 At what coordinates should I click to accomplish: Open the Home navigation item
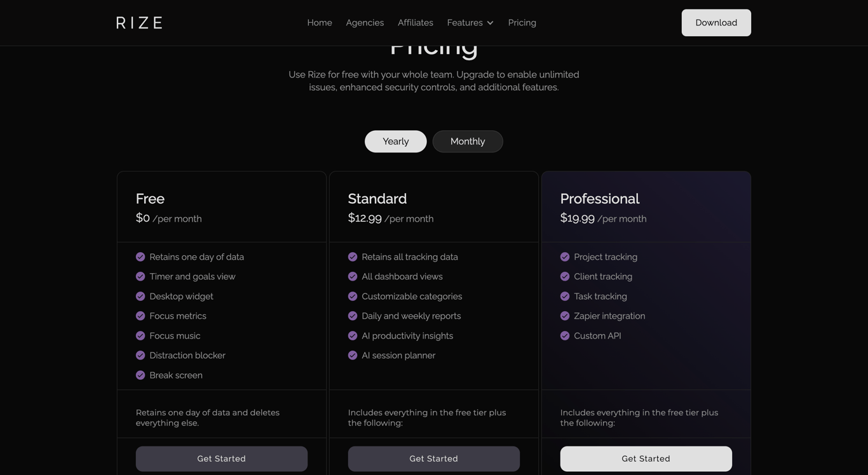coord(320,22)
